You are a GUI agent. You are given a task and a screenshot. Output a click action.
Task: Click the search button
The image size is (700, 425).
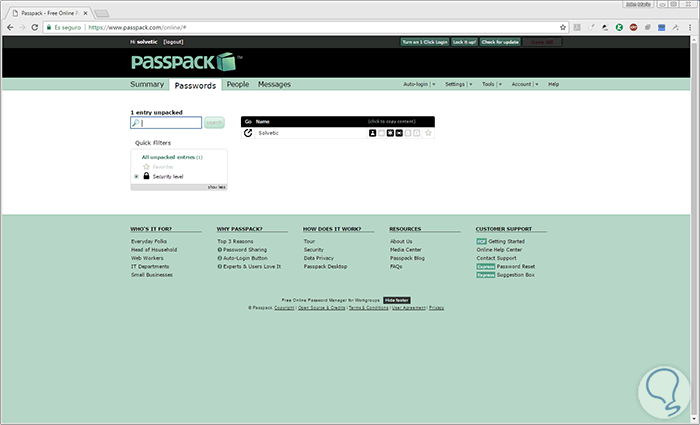214,123
